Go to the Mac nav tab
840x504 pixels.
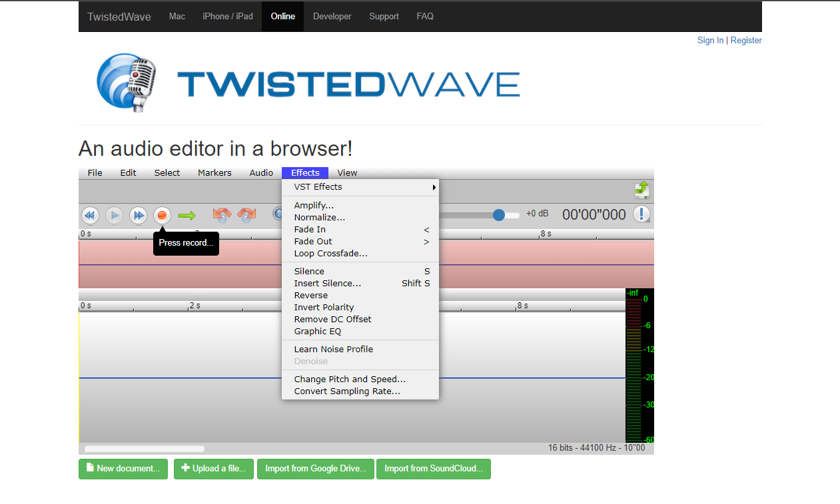click(177, 16)
